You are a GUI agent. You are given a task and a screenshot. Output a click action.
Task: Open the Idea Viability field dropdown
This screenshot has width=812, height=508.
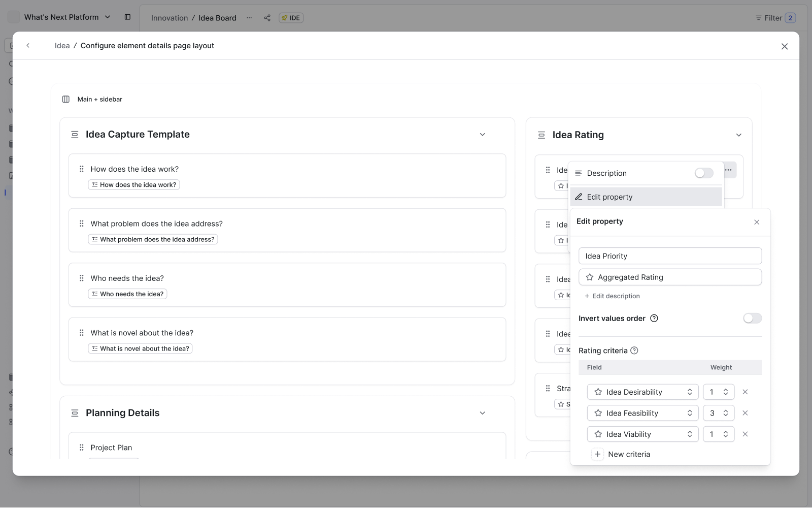(x=642, y=434)
